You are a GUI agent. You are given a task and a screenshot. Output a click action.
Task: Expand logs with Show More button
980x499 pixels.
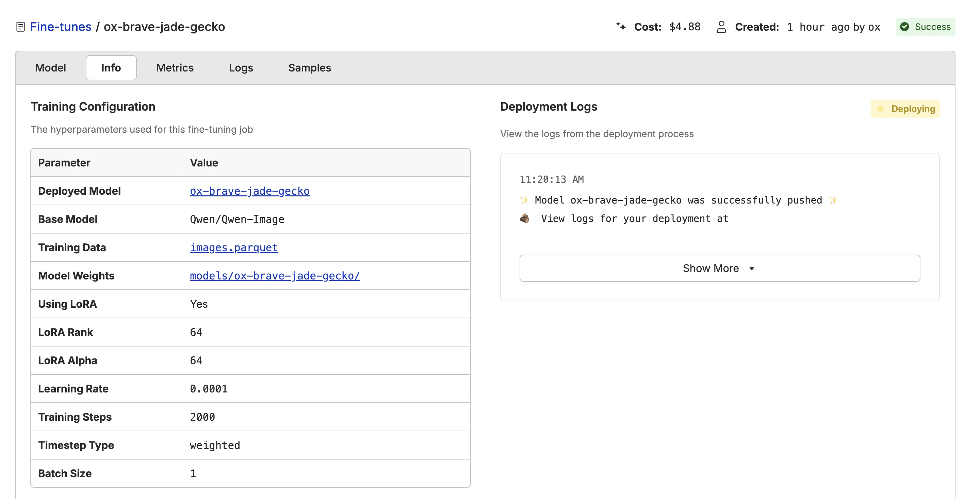click(x=710, y=268)
